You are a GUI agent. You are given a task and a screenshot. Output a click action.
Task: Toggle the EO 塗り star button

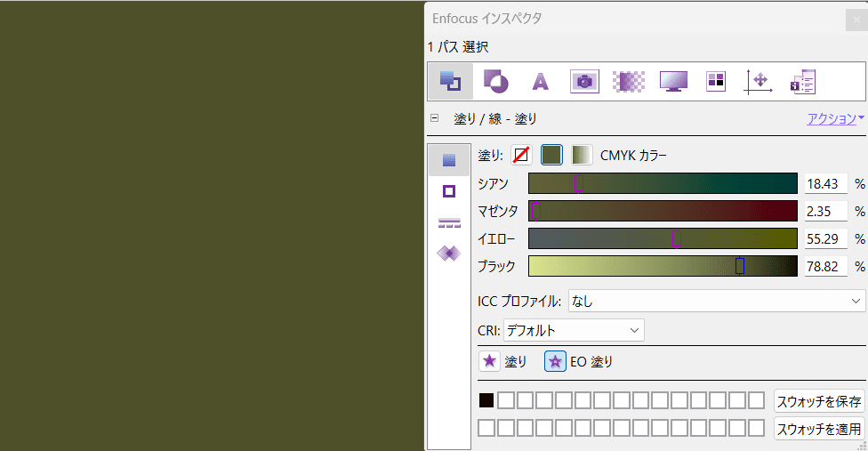coord(555,361)
